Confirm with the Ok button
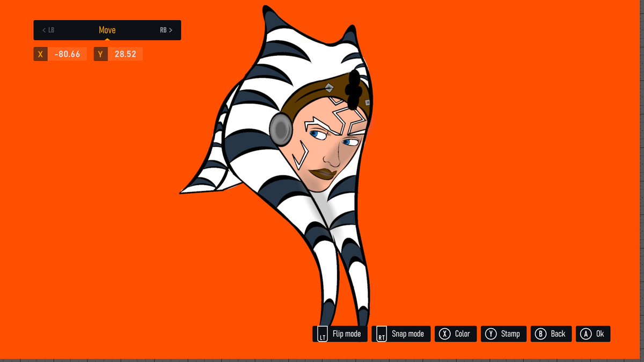The height and width of the screenshot is (362, 644). tap(593, 334)
